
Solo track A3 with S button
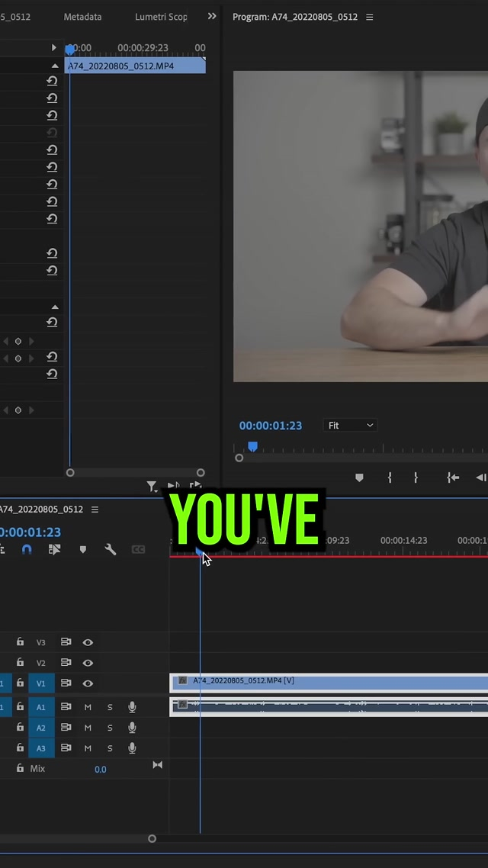click(110, 748)
